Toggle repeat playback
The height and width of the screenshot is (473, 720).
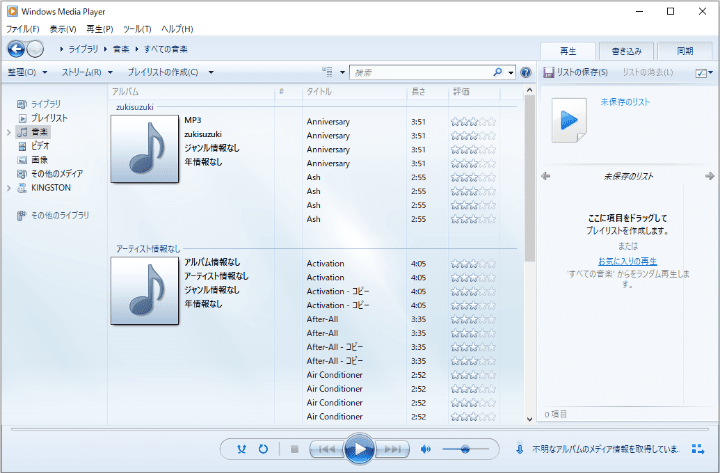coord(263,449)
